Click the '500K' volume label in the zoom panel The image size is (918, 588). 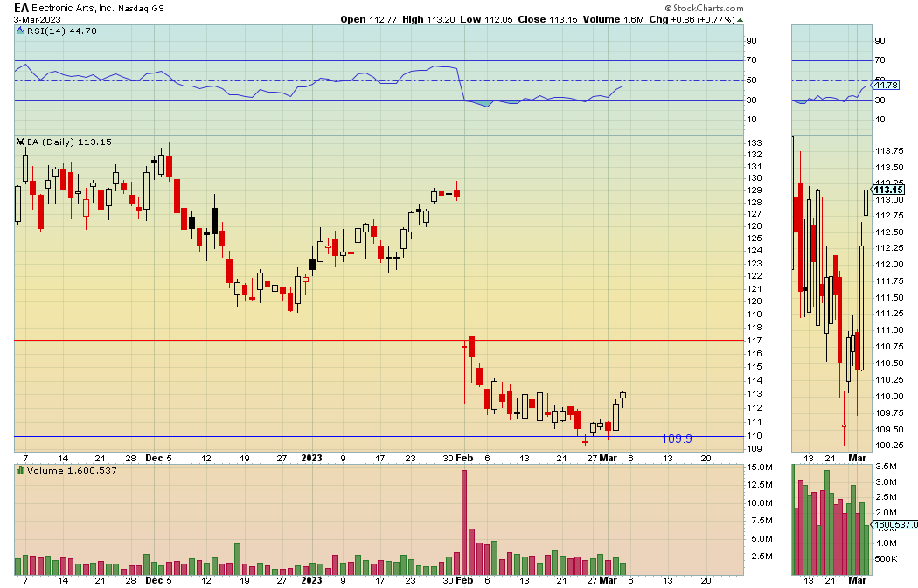tap(886, 558)
